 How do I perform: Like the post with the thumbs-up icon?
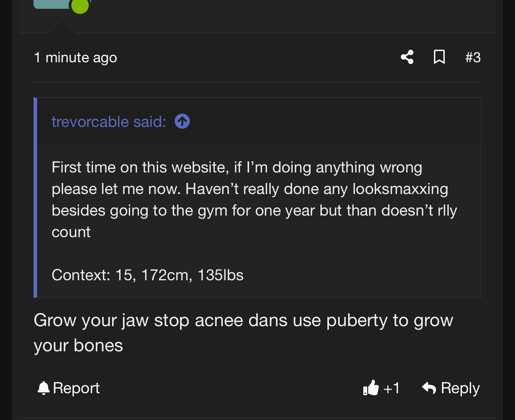click(371, 388)
